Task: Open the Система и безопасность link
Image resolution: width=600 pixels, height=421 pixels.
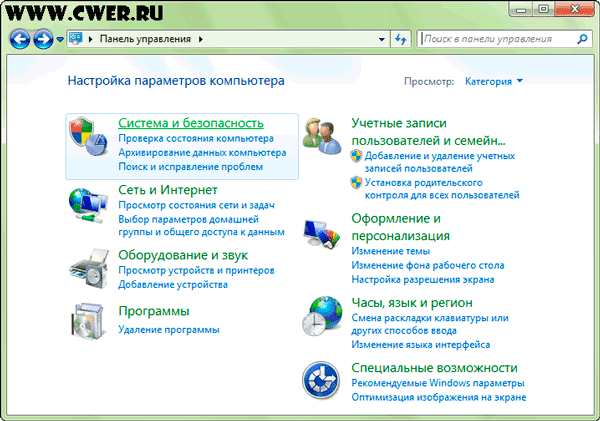Action: (x=190, y=122)
